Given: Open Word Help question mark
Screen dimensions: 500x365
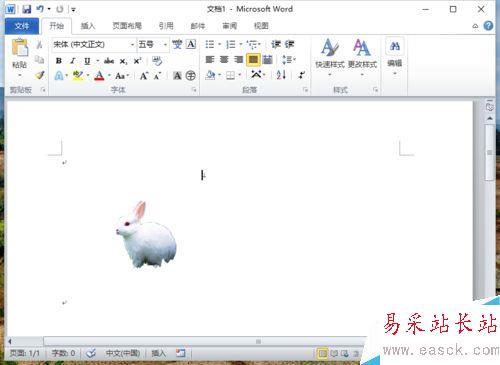Looking at the screenshot, I should (x=488, y=26).
